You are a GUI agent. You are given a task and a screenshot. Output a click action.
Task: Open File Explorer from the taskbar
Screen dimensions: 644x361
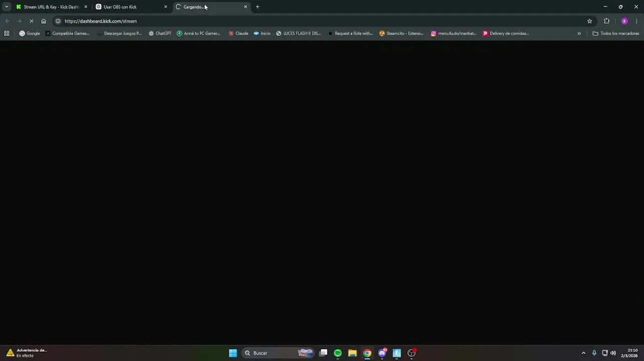tap(353, 353)
